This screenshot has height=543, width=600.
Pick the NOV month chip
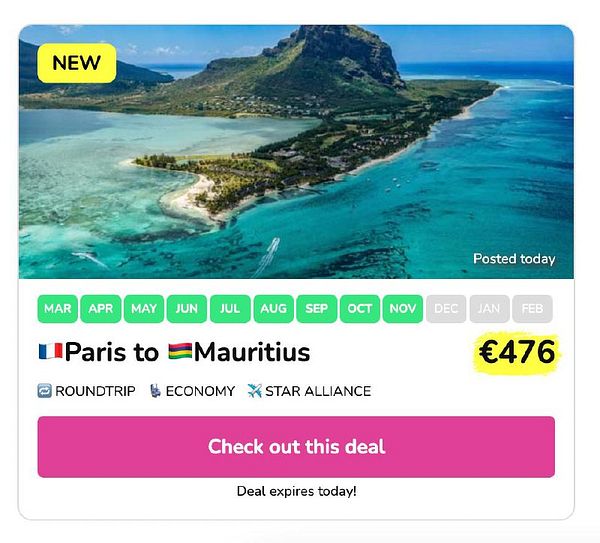403,308
